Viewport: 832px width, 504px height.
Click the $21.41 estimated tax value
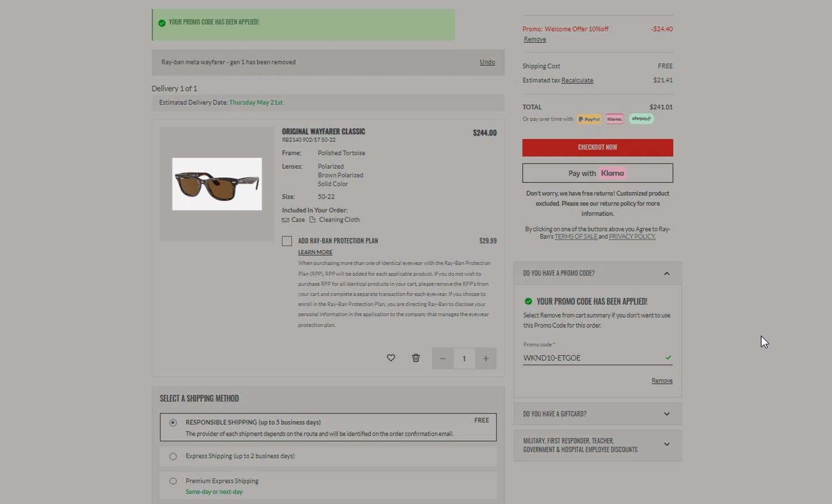pyautogui.click(x=663, y=80)
